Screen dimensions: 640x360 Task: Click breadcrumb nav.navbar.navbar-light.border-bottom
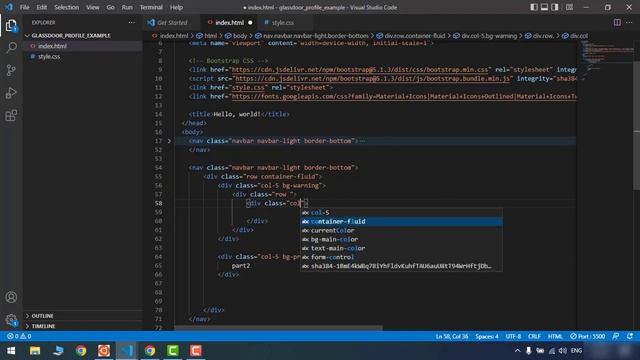(x=311, y=36)
